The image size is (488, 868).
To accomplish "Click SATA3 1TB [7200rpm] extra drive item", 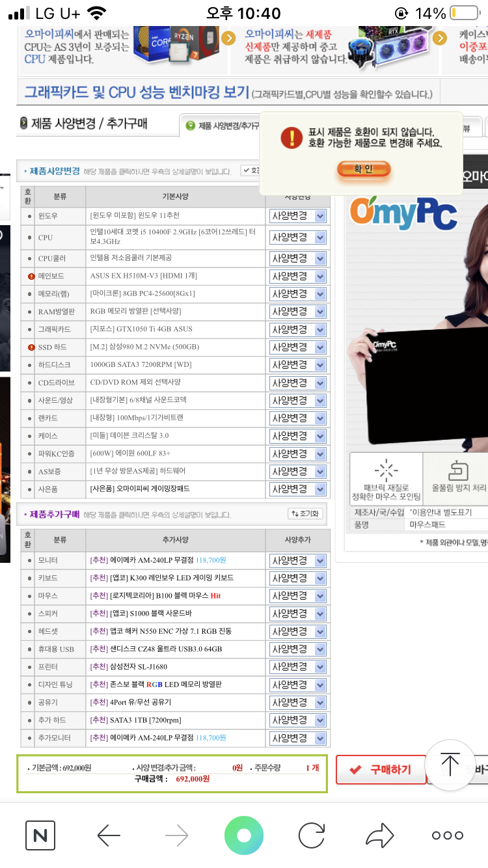I will point(145,720).
